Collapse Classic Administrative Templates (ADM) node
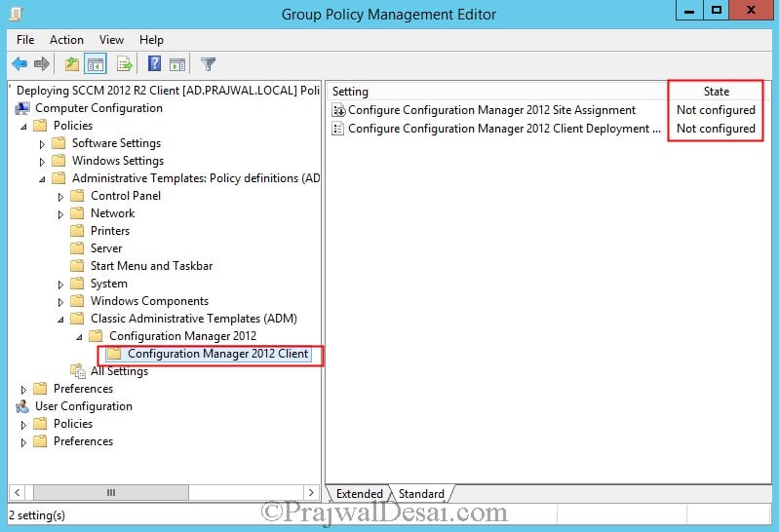The width and height of the screenshot is (779, 532). pos(60,320)
